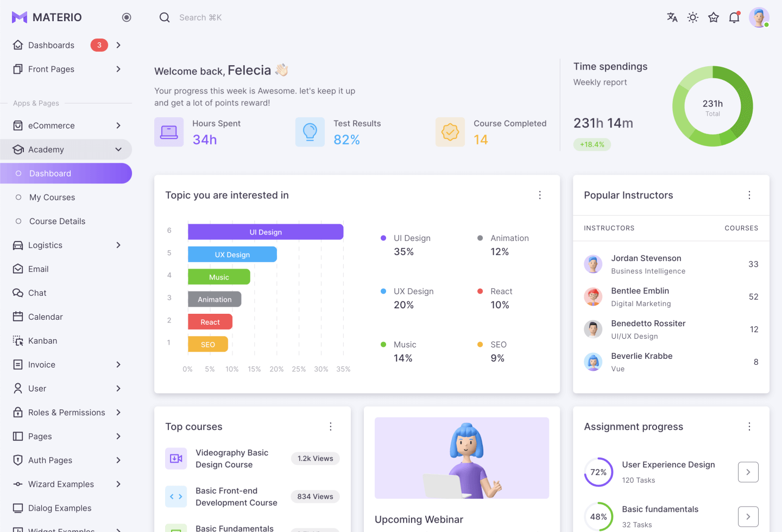
Task: Select instructor Jordan Stevenson
Action: coord(671,264)
